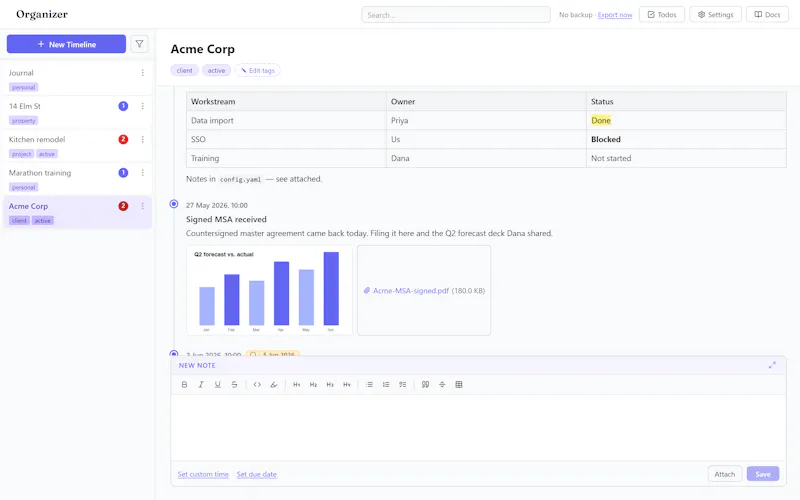
Task: Open Marathon training options menu
Action: point(143,173)
